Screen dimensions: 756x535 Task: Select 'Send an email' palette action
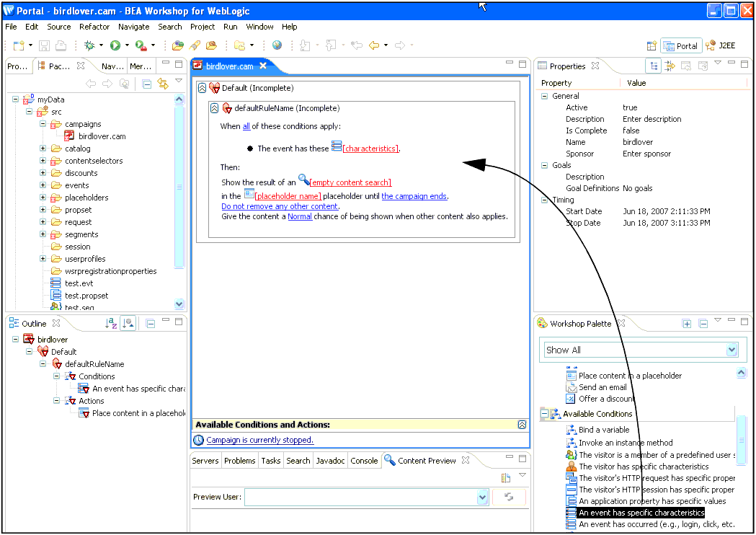pyautogui.click(x=602, y=387)
